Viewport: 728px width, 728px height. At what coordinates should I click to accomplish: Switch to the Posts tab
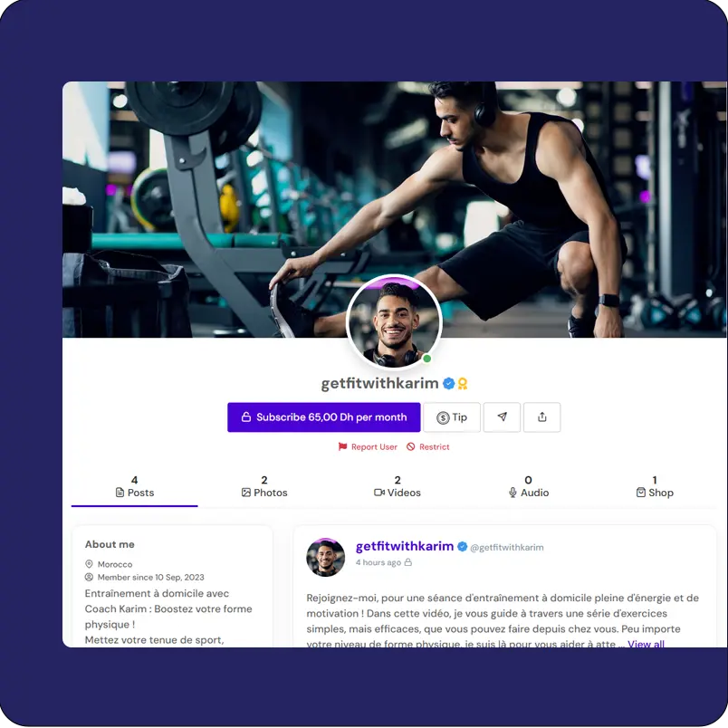pyautogui.click(x=135, y=486)
